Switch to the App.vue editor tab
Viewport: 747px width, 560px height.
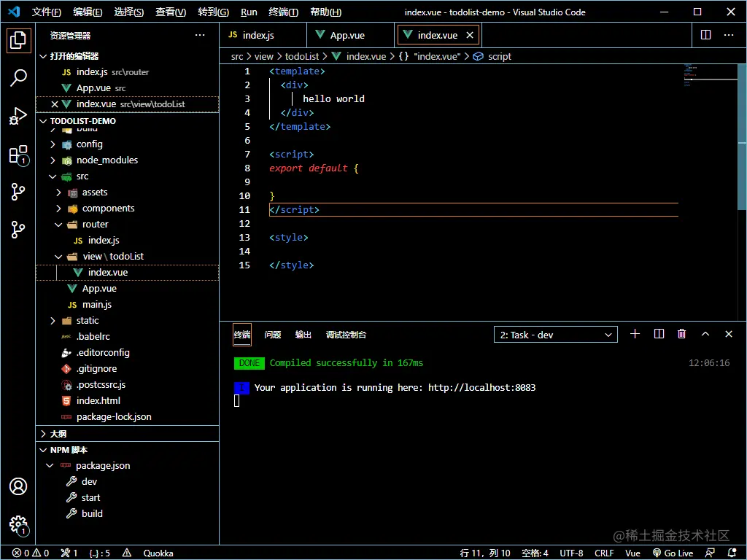tap(347, 35)
